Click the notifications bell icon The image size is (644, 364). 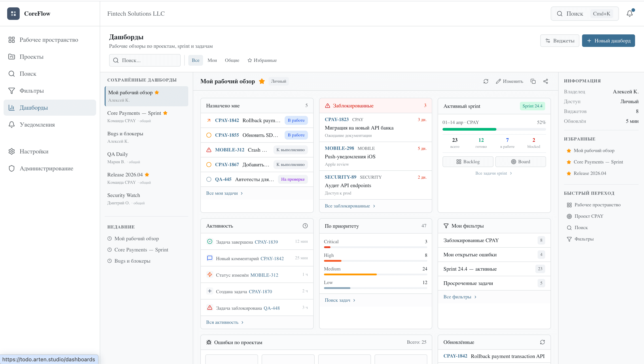coord(629,13)
